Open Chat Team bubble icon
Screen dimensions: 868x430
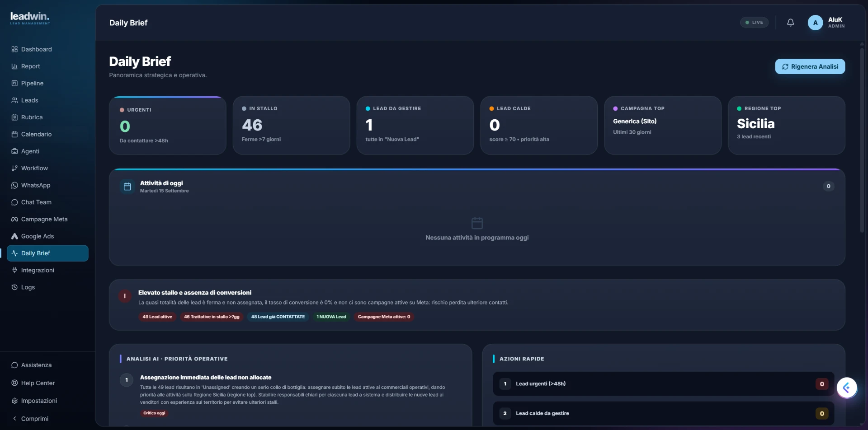[14, 202]
